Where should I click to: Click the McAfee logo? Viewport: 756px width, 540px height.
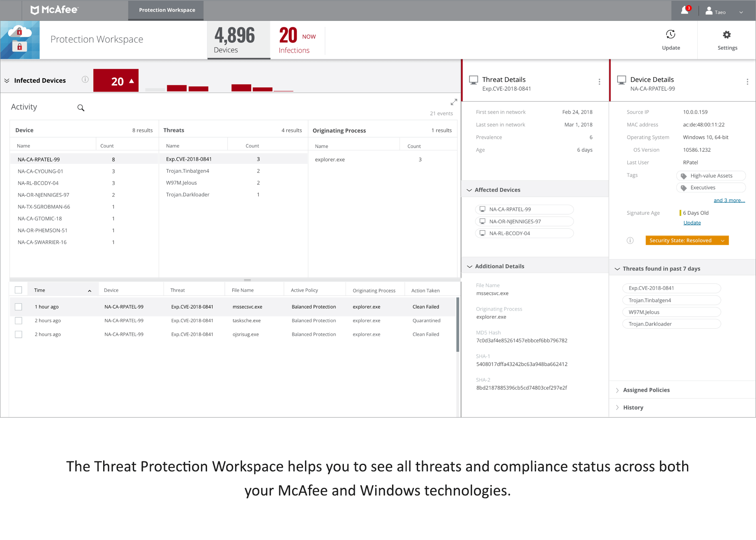pyautogui.click(x=55, y=10)
